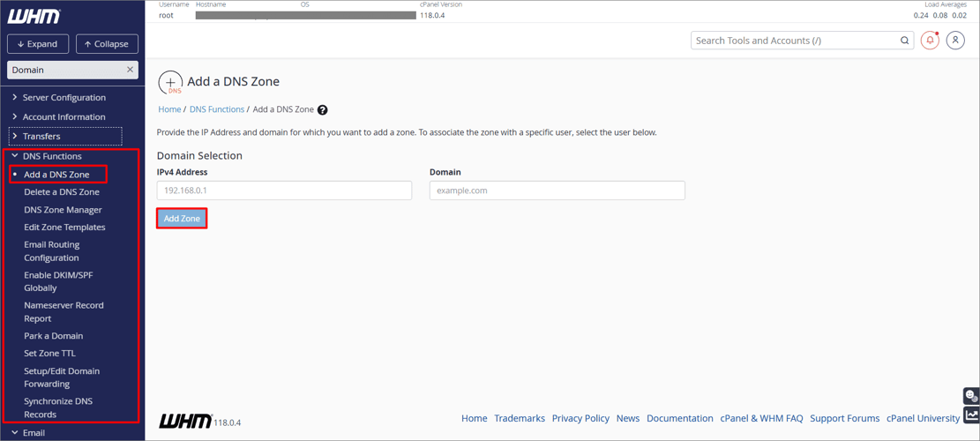Collapse the DNS Functions section
This screenshot has height=441, width=980.
52,156
